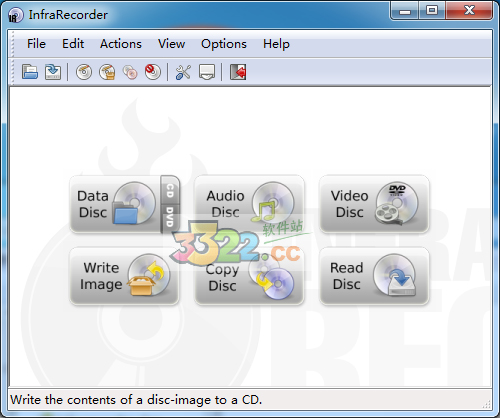500x418 pixels.
Task: Click the Erase disc red icon
Action: [x=153, y=72]
